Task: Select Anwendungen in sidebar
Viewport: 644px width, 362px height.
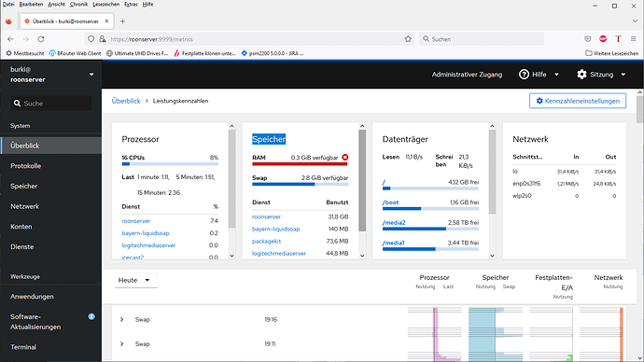Action: pos(51,297)
